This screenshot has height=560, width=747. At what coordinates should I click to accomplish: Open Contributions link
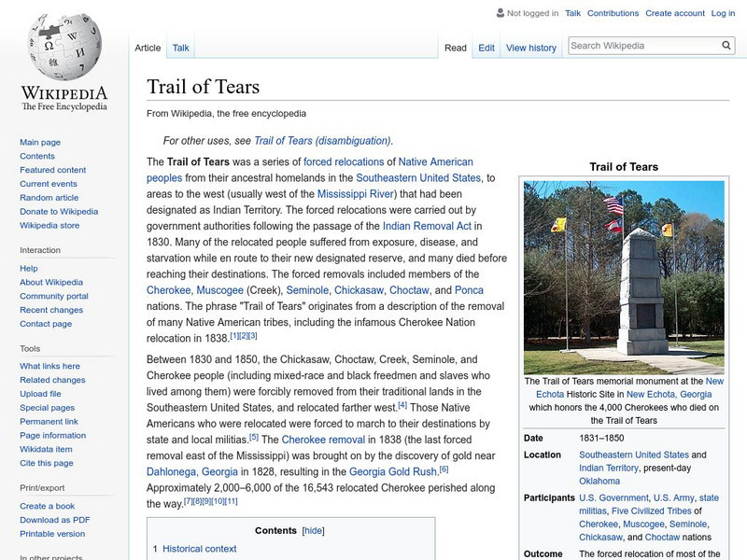[x=613, y=13]
